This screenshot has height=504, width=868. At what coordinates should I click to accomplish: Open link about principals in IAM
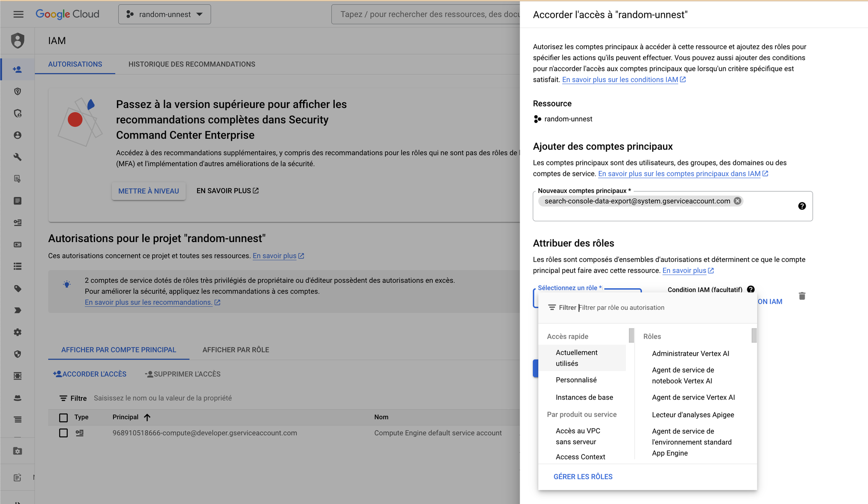(683, 174)
